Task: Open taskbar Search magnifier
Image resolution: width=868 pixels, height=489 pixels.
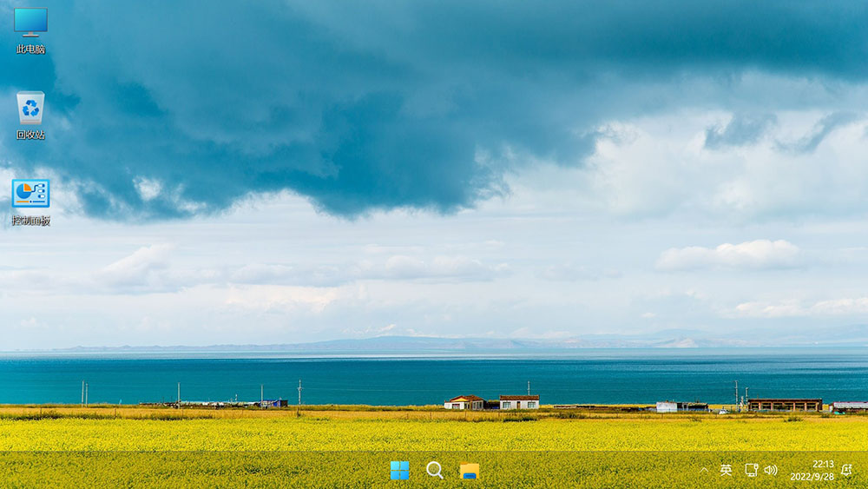Action: pyautogui.click(x=435, y=470)
